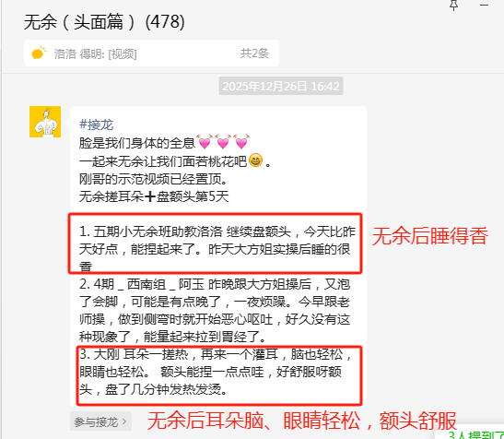Viewport: 504px width, 439px height.
Task: Click the 参与接龙 button
Action: tap(100, 421)
